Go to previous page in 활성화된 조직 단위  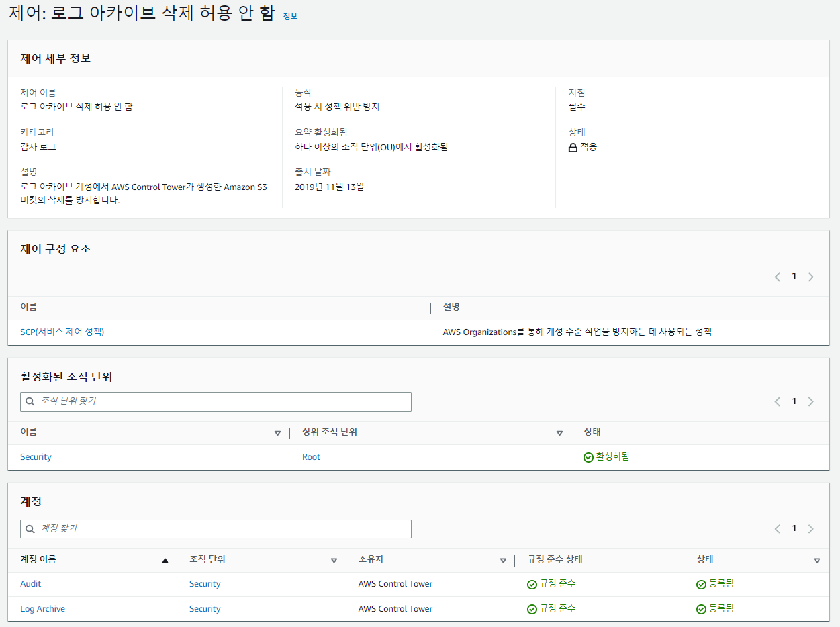(x=778, y=401)
